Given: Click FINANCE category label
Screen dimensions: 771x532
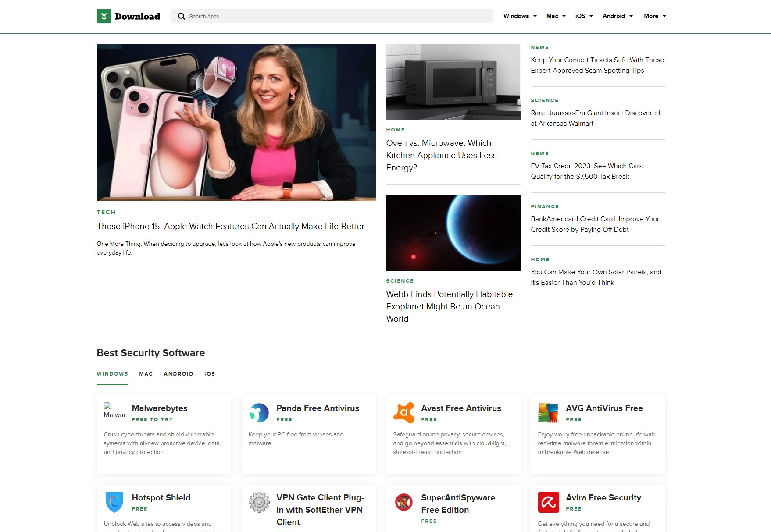Looking at the screenshot, I should [545, 206].
